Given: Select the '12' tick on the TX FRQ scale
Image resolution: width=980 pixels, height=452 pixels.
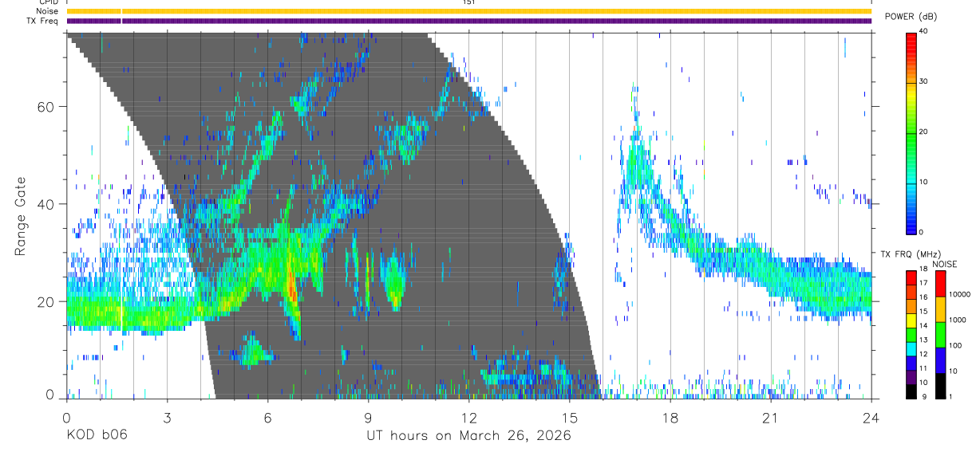Looking at the screenshot, I should click(x=924, y=354).
